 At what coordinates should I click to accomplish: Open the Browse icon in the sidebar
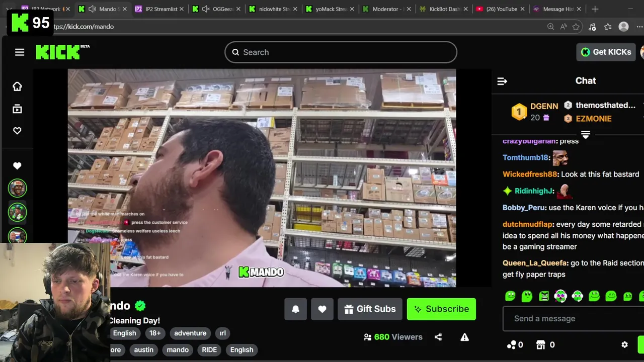tap(17, 109)
